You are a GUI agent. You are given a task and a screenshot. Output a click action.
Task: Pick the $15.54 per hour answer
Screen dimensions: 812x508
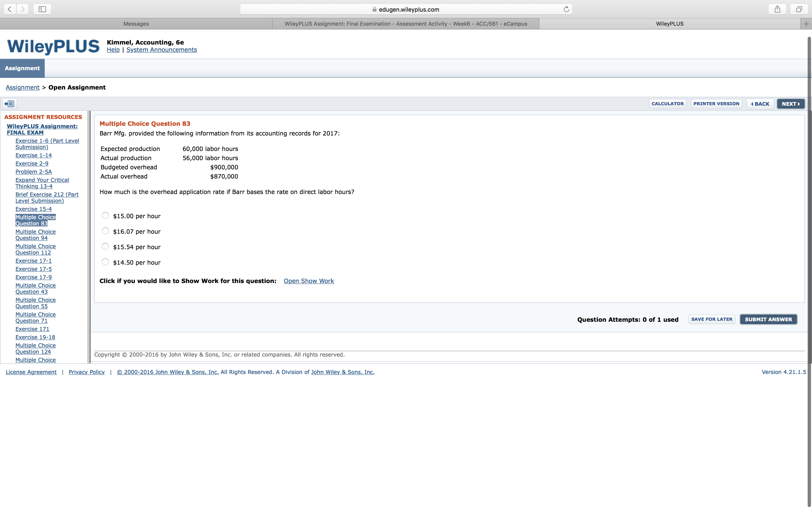[105, 246]
